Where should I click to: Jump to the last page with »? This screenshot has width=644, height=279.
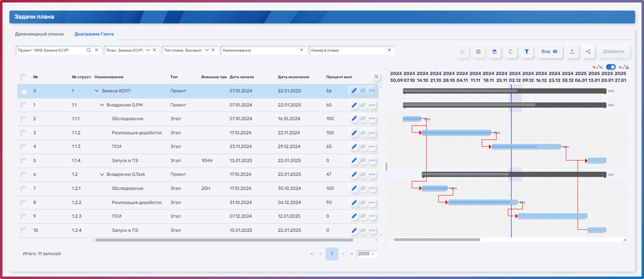coord(352,254)
